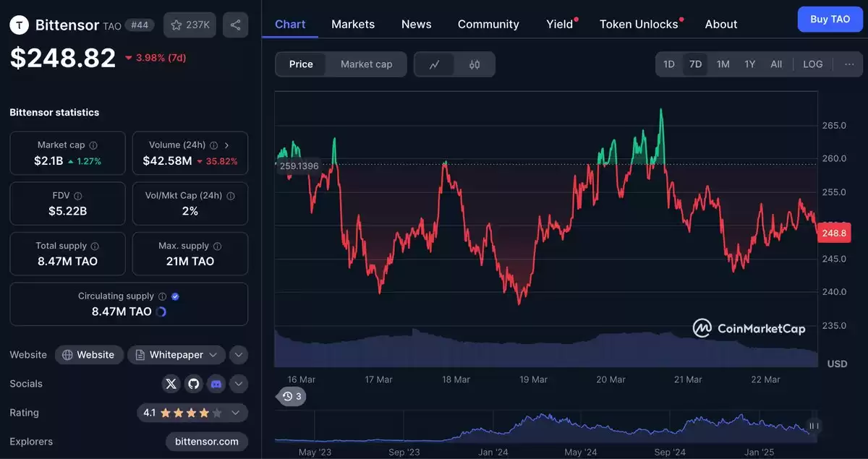Open the share icon button
The width and height of the screenshot is (868, 459).
coord(235,25)
